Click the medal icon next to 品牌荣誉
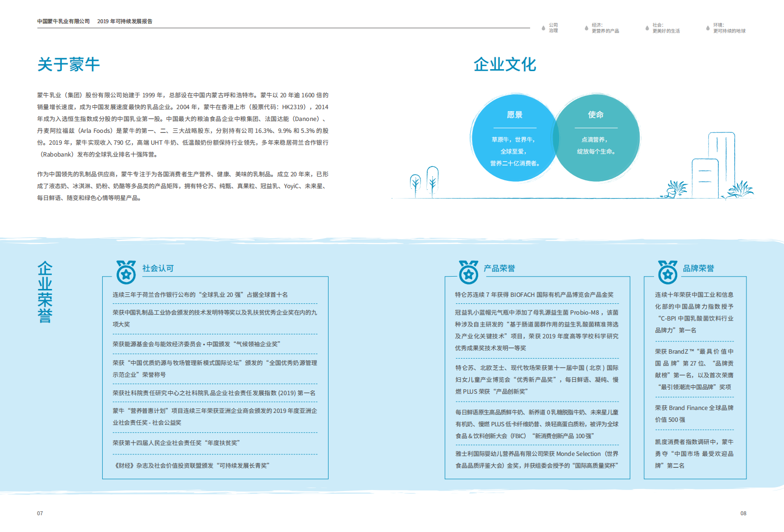The image size is (784, 532). [x=667, y=272]
